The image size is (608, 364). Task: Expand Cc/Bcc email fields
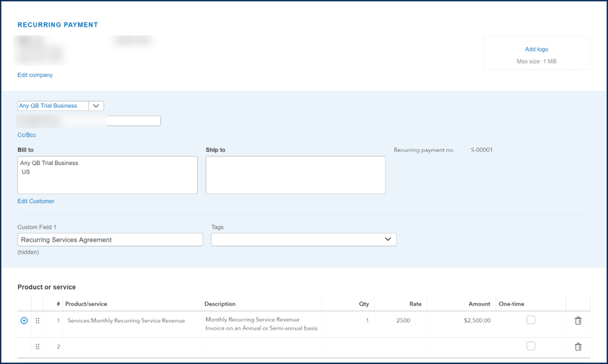click(x=26, y=135)
